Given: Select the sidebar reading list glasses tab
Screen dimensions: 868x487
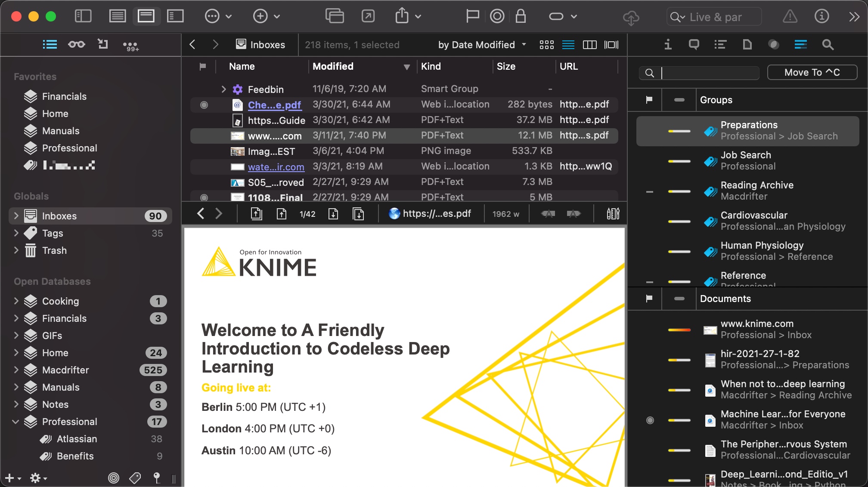Looking at the screenshot, I should 77,44.
